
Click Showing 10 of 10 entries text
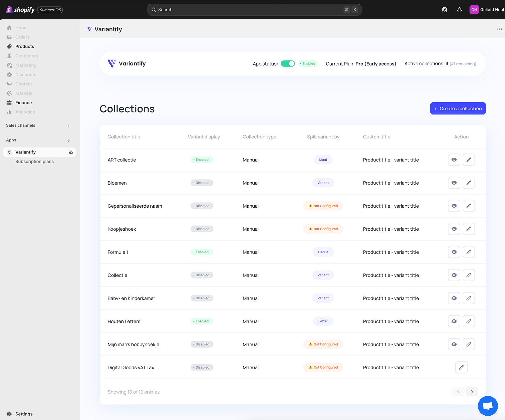coord(134,392)
